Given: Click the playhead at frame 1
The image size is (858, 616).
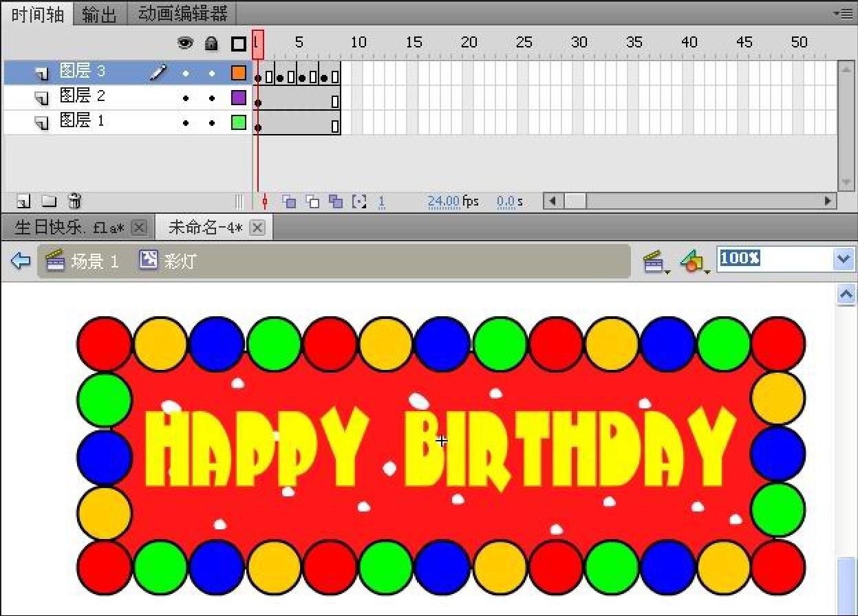Looking at the screenshot, I should [x=258, y=43].
